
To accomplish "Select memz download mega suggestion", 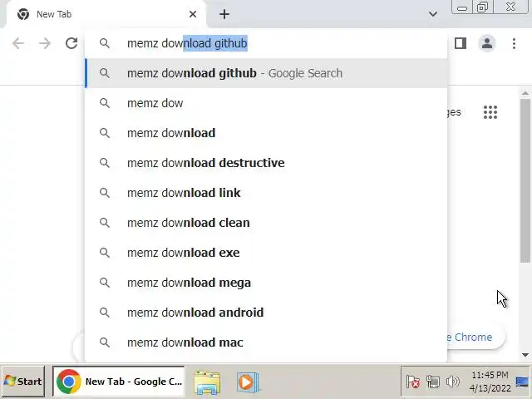I will point(266,283).
